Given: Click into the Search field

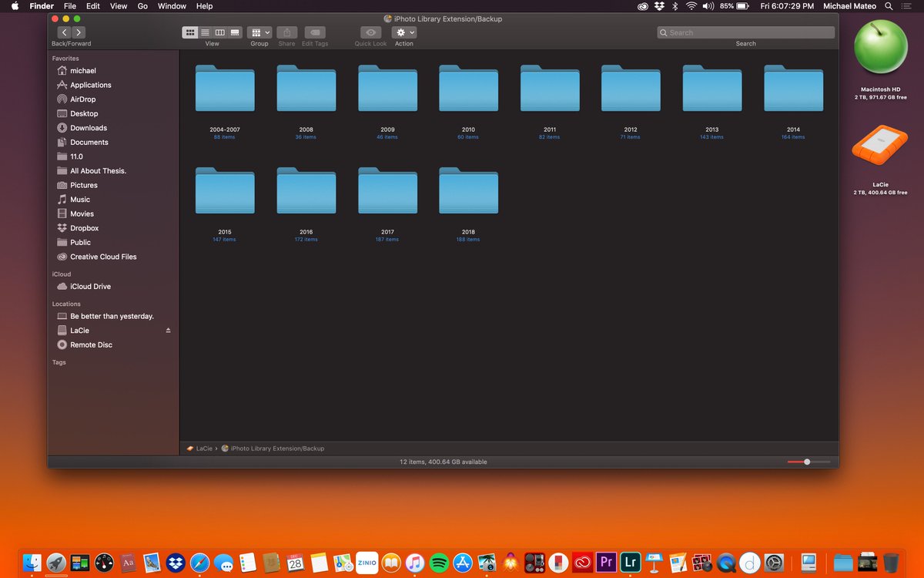Looking at the screenshot, I should [x=745, y=32].
